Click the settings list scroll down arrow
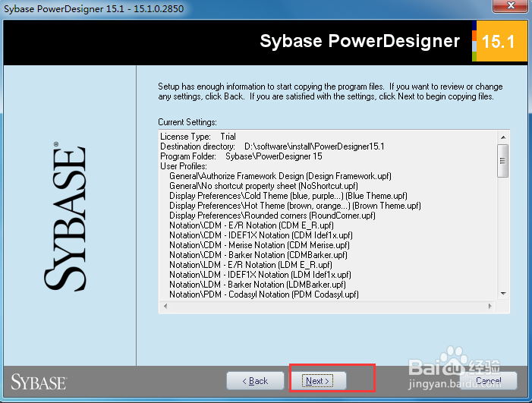This screenshot has width=532, height=403. click(503, 294)
